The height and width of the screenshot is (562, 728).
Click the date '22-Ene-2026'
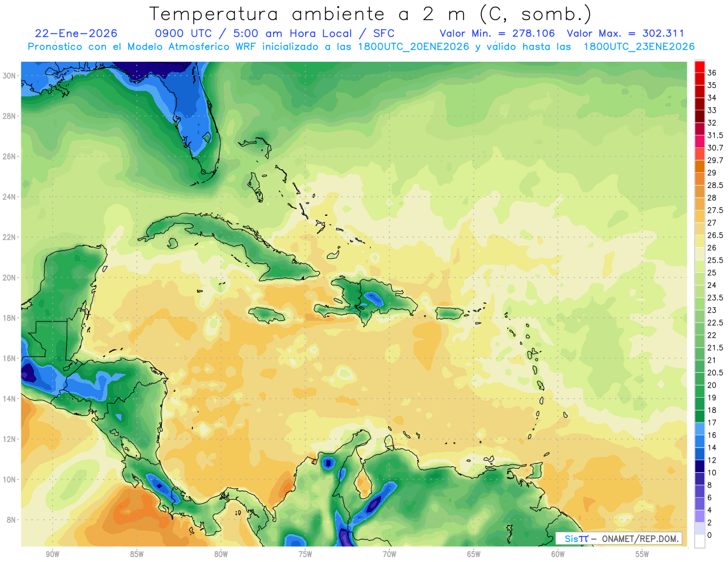click(x=76, y=33)
